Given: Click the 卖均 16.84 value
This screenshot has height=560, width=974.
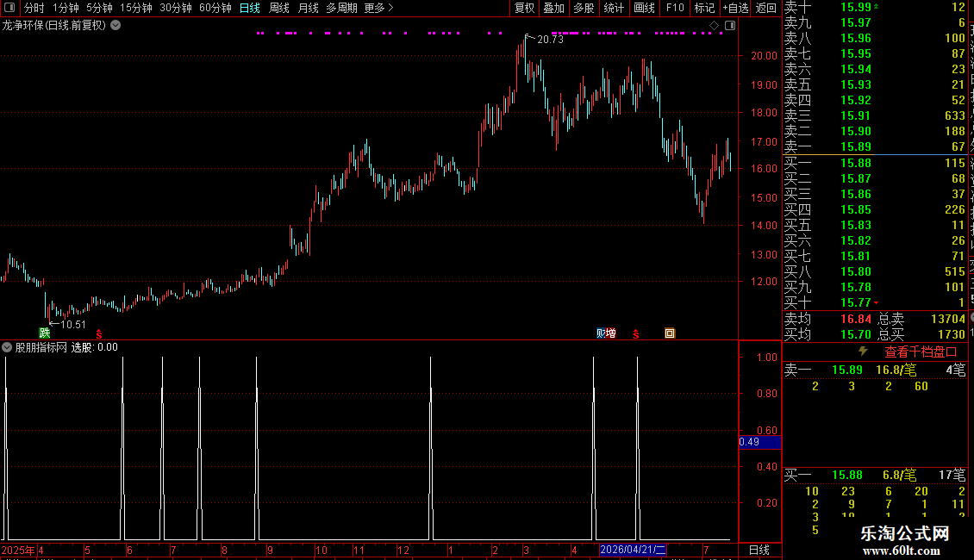Looking at the screenshot, I should pyautogui.click(x=856, y=319).
